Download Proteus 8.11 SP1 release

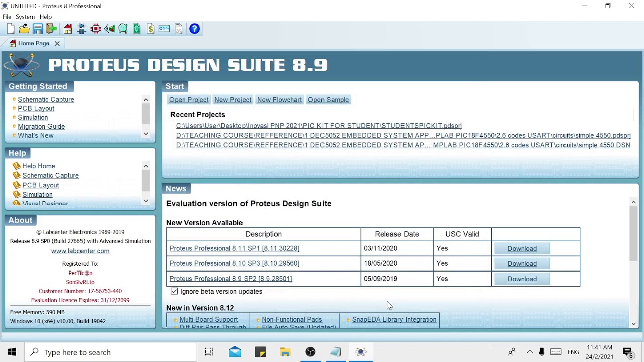point(522,248)
